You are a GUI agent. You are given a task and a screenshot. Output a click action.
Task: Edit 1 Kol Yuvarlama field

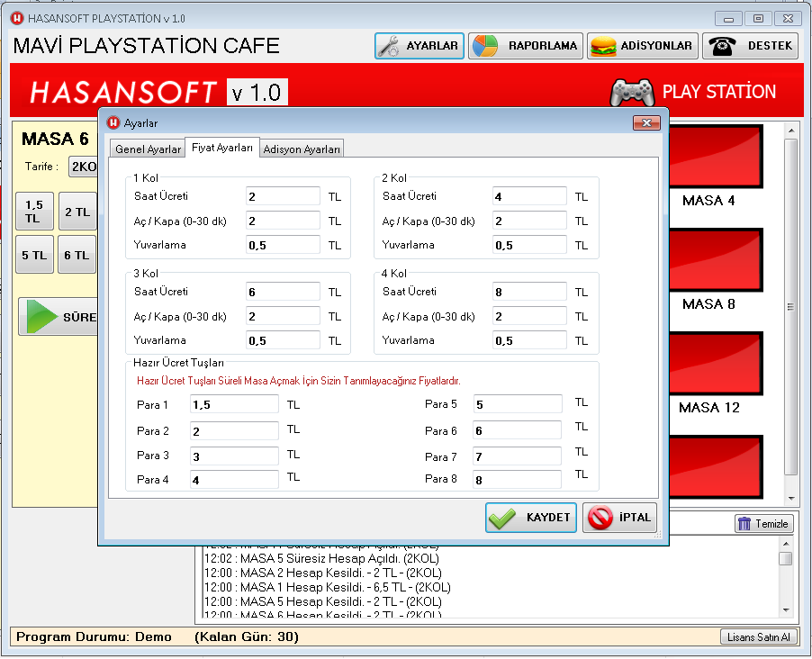coord(283,245)
